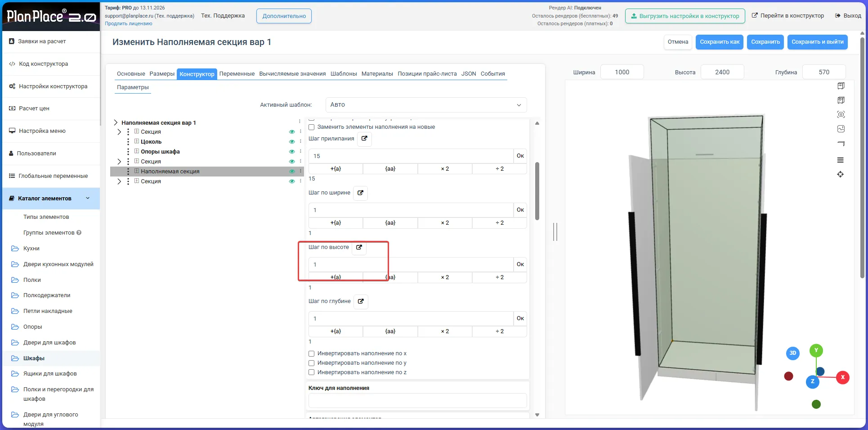Open external editor for Шаг по высоте

pos(359,247)
